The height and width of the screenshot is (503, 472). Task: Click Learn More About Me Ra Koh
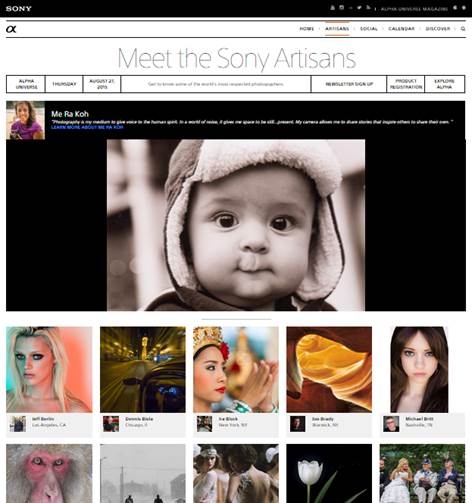coord(87,127)
